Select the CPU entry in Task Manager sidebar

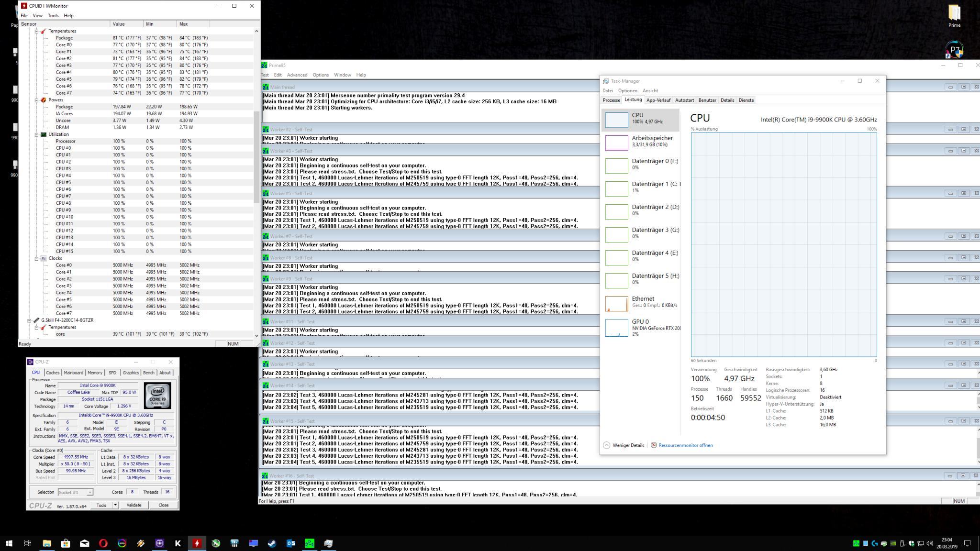pos(640,120)
